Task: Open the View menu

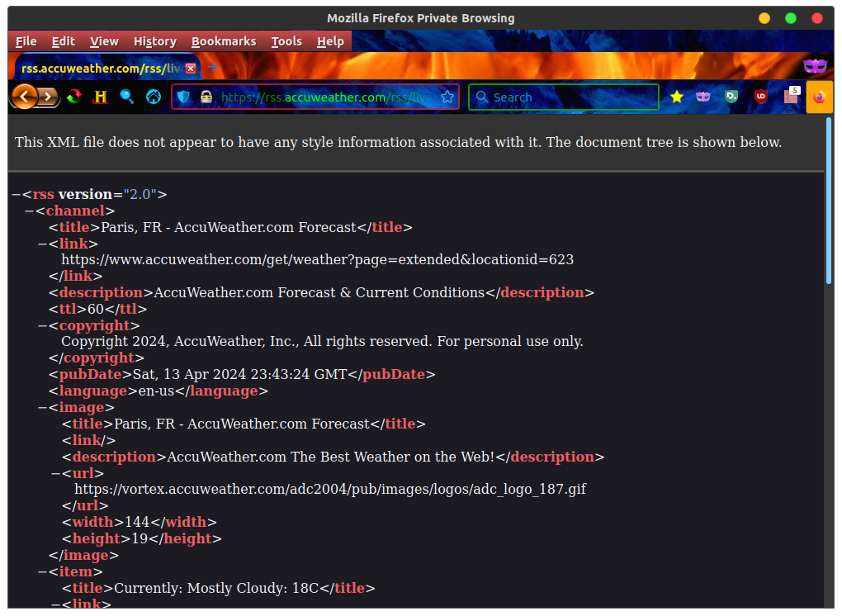Action: pyautogui.click(x=104, y=41)
